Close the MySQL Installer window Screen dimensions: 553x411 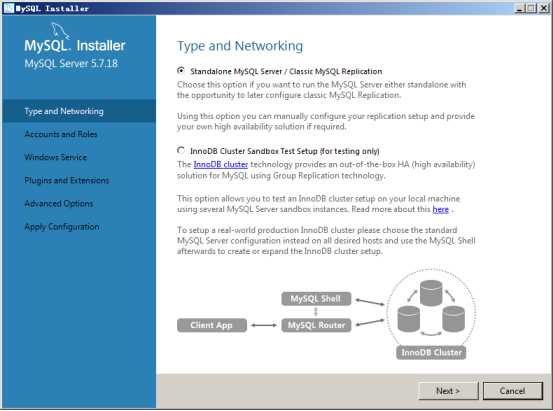(x=543, y=8)
